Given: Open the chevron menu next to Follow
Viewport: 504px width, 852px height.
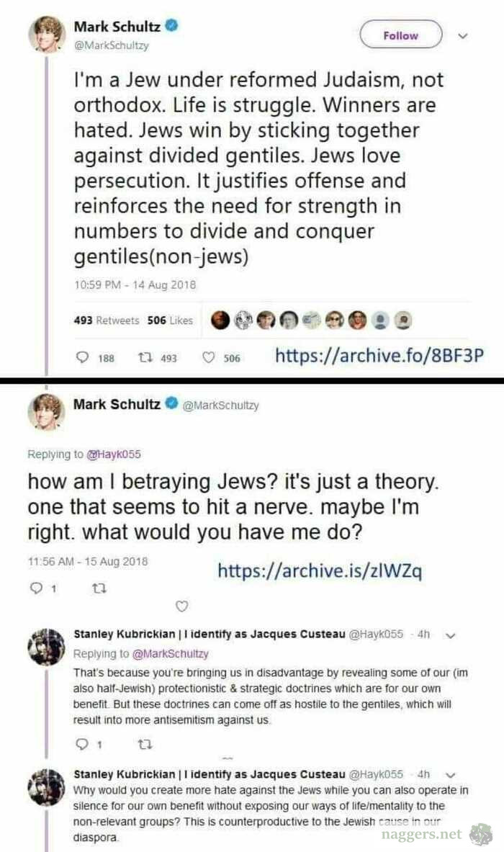Looking at the screenshot, I should (463, 35).
